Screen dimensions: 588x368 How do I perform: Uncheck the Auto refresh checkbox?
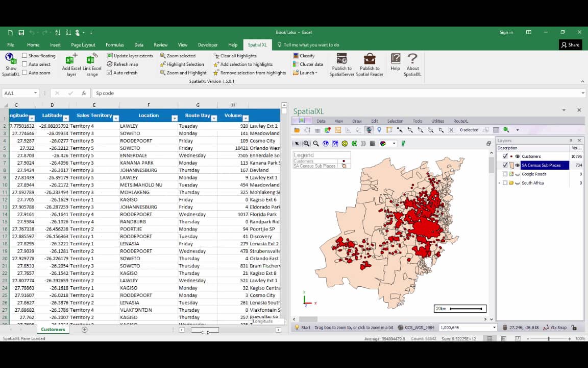(109, 73)
